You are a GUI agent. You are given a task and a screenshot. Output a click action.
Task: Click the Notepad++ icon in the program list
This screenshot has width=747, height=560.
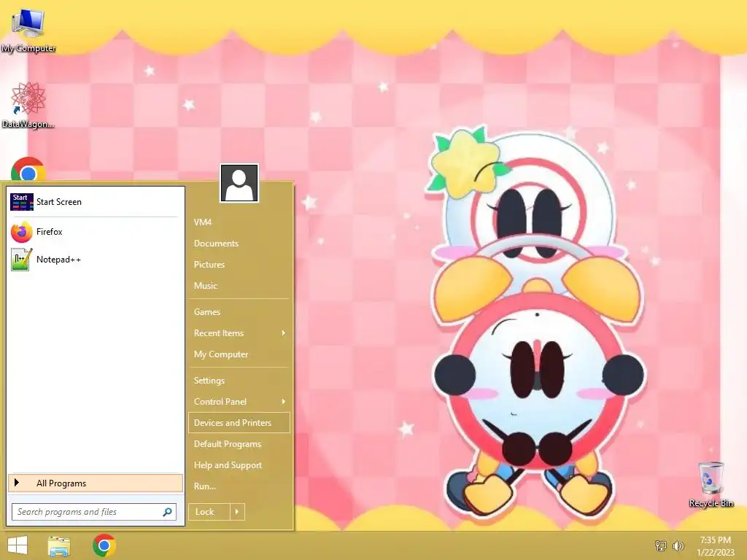21,260
